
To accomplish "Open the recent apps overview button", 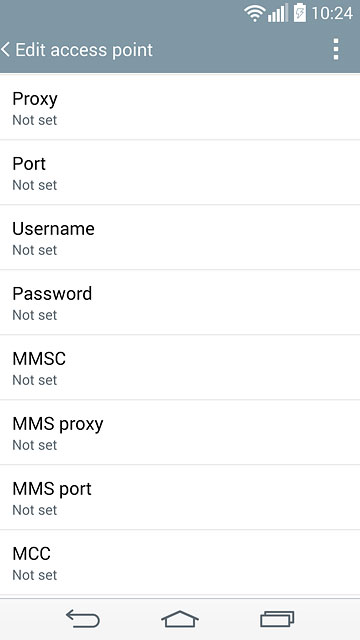I will click(x=277, y=618).
